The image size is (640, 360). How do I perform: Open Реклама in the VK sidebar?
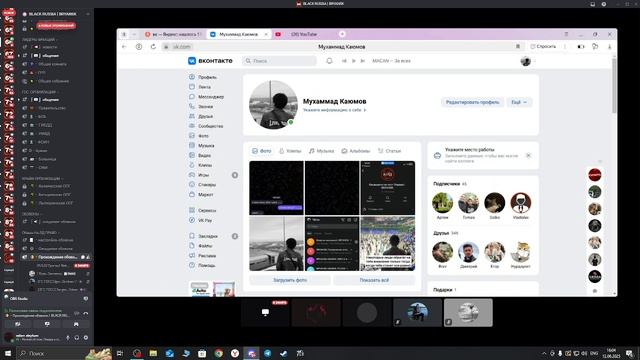[203, 256]
